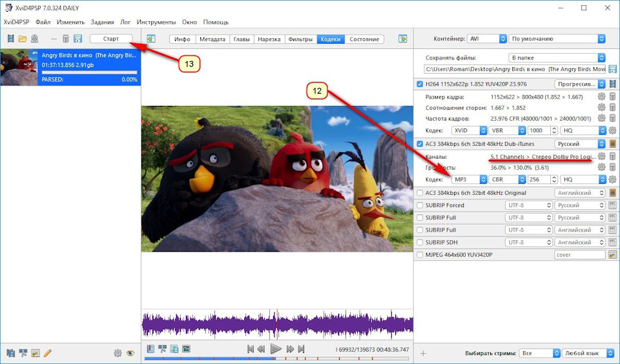Skip to the end of the video
Screen dimensions: 620x364
click(302, 349)
